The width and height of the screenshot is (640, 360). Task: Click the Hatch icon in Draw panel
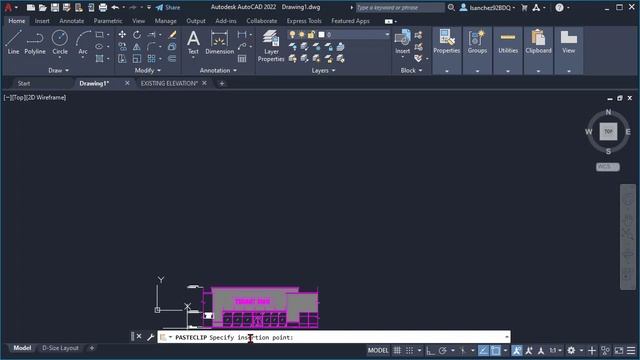click(99, 58)
